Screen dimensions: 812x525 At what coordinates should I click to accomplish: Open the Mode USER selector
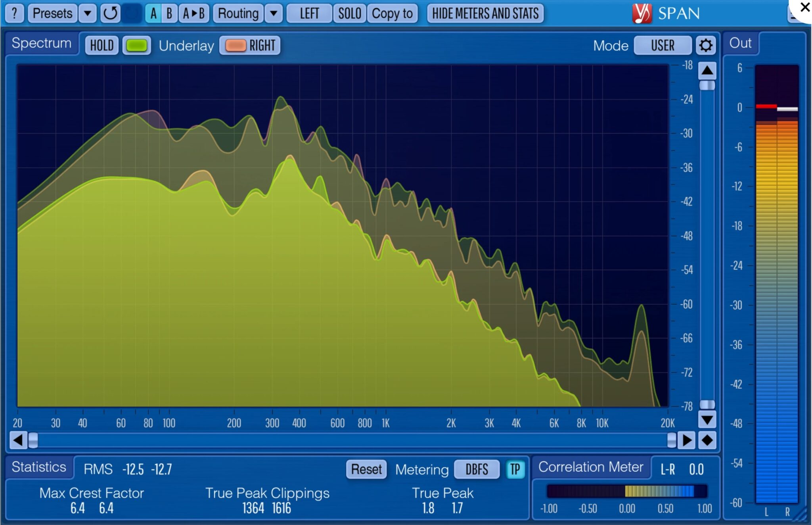point(663,45)
